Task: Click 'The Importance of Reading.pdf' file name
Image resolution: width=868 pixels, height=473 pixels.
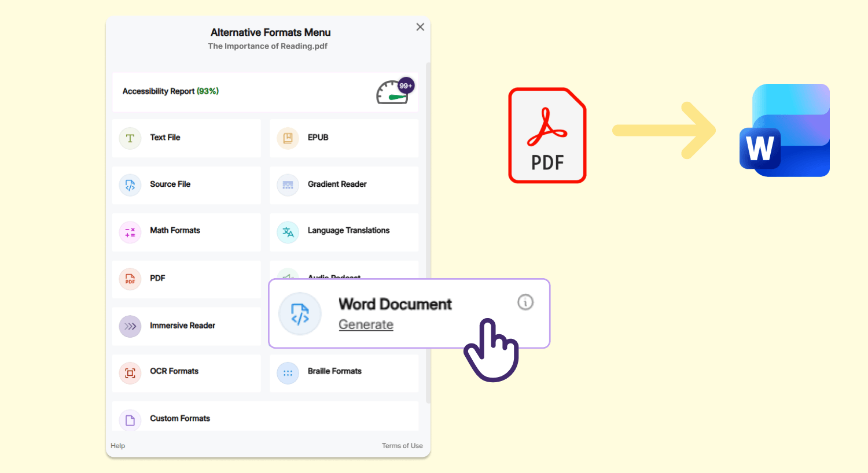Action: point(268,46)
